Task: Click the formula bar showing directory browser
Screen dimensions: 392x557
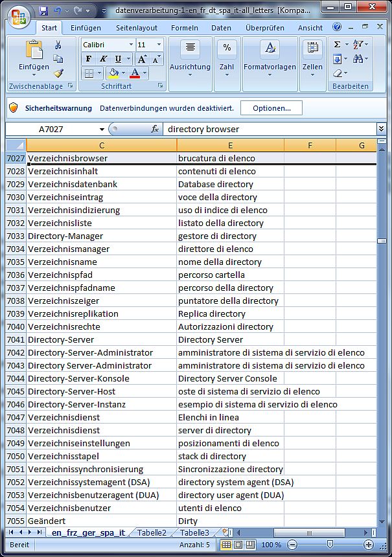Action: (270, 129)
